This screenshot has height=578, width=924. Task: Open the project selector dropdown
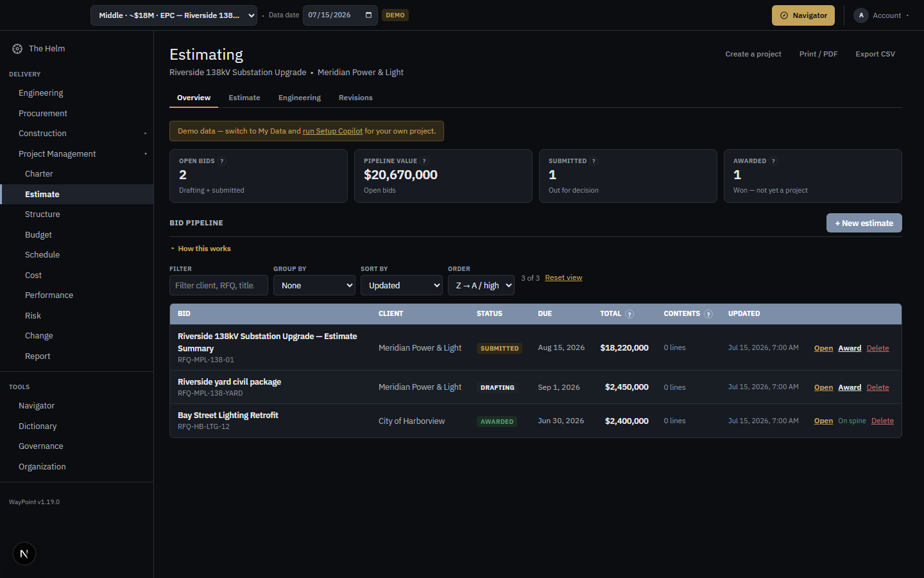tap(174, 15)
